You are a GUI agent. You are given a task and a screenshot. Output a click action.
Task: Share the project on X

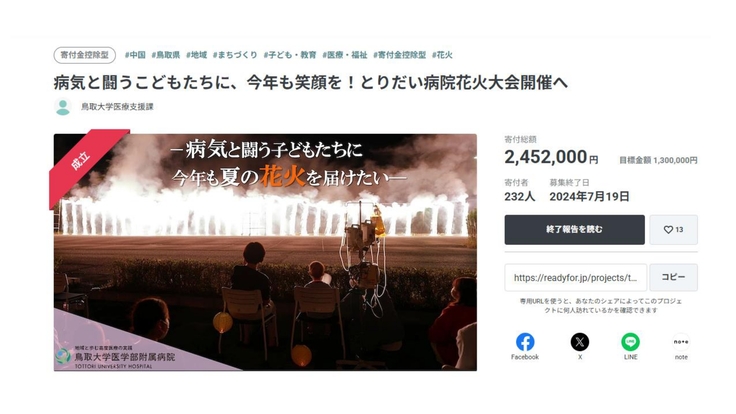click(x=580, y=346)
